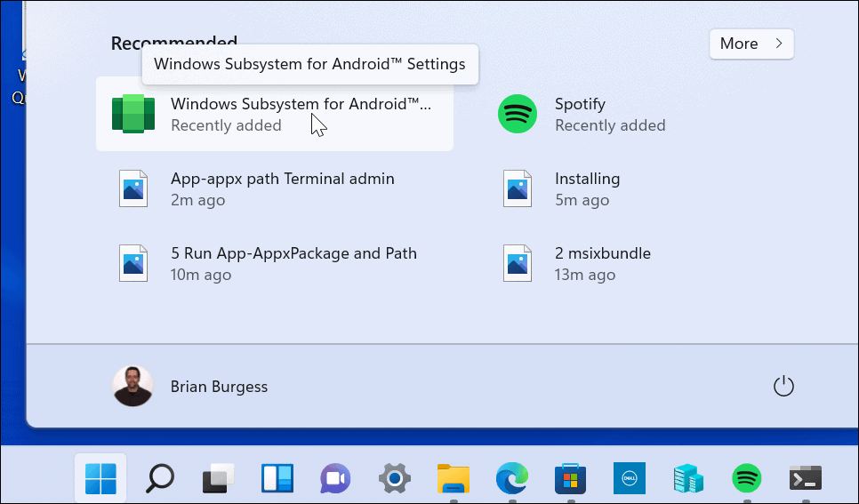The width and height of the screenshot is (859, 504).
Task: Open Spotify from the taskbar
Action: click(747, 479)
